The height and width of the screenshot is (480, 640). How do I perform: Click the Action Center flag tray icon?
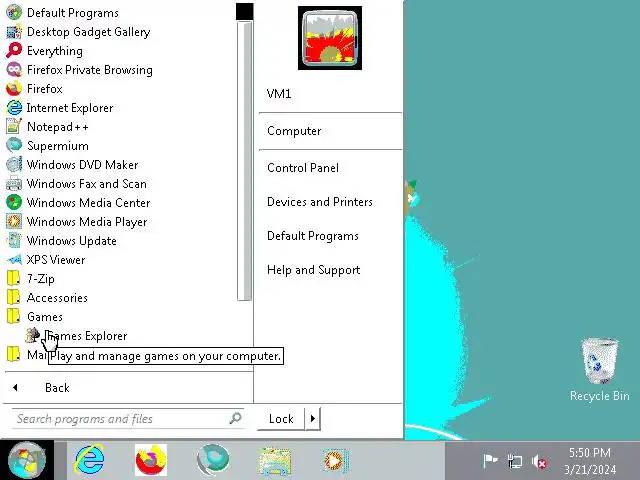click(490, 461)
